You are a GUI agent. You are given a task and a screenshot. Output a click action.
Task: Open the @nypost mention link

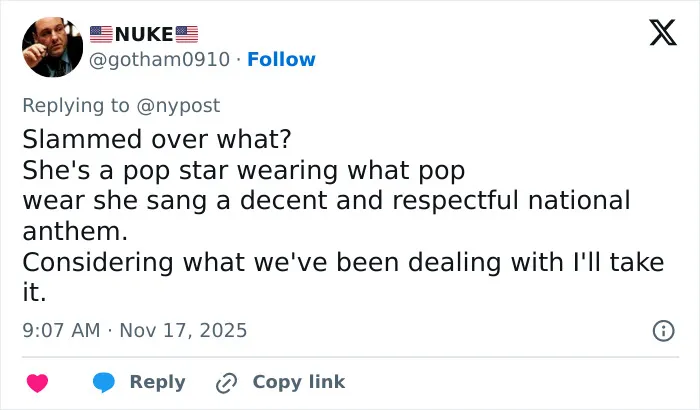(178, 106)
